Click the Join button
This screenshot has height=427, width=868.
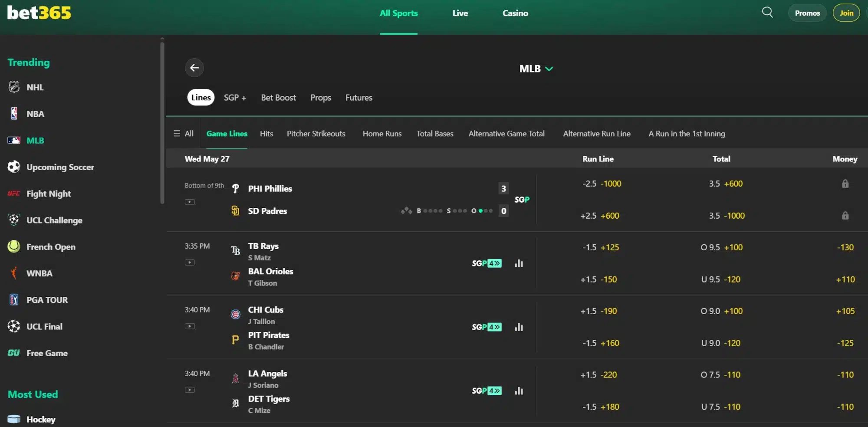point(846,13)
